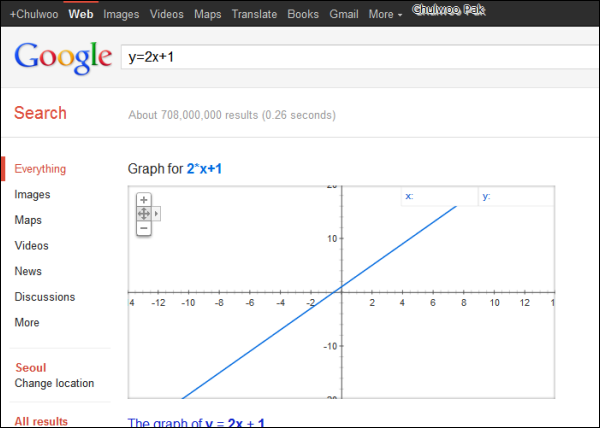Open the More dropdown in the top bar
The height and width of the screenshot is (428, 600).
(385, 15)
